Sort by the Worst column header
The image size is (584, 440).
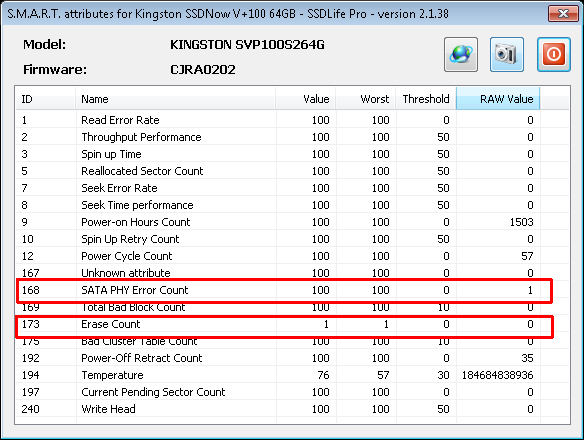[365, 99]
